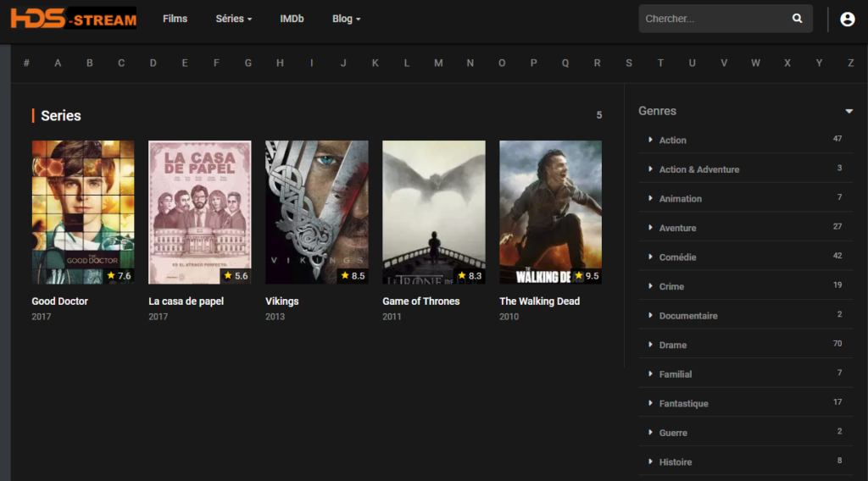Expand the Animation genre arrow

pyautogui.click(x=650, y=198)
